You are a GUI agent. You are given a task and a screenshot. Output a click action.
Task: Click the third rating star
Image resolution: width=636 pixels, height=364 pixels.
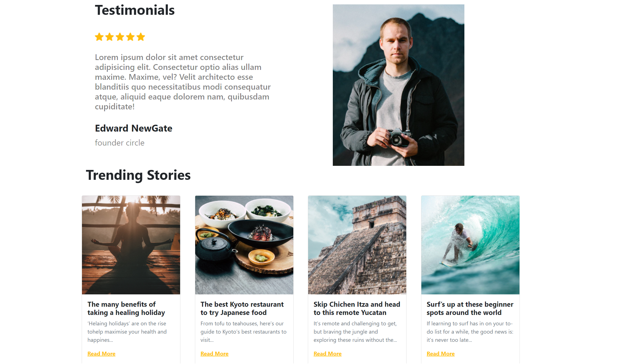[120, 37]
